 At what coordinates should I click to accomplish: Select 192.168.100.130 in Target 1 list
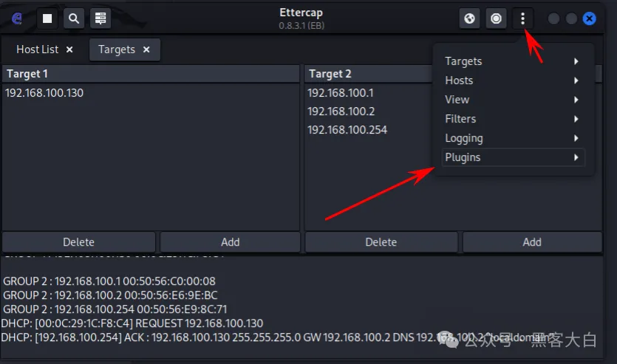point(44,93)
